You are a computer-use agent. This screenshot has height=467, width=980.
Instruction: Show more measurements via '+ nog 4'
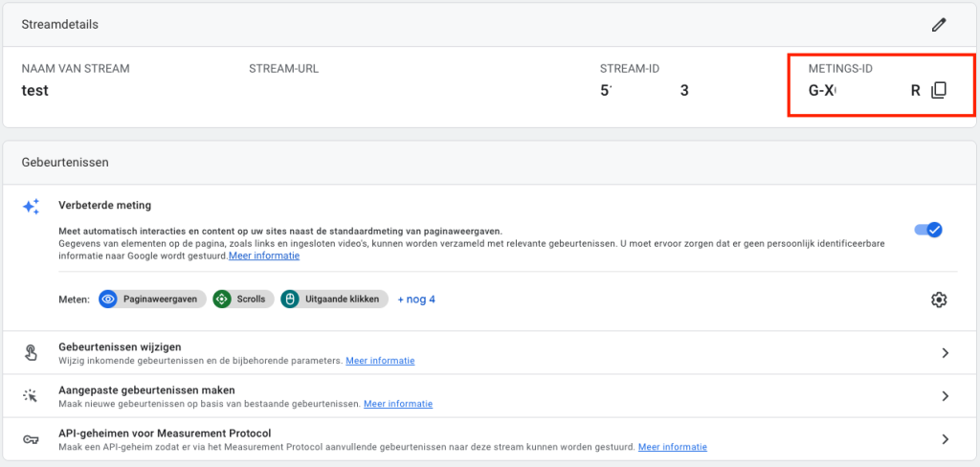pos(416,300)
